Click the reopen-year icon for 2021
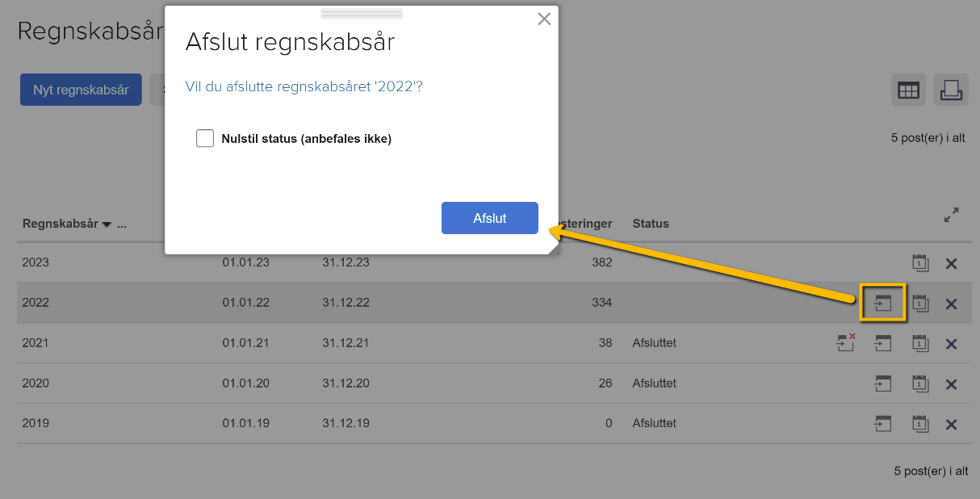980x499 pixels. pyautogui.click(x=845, y=343)
